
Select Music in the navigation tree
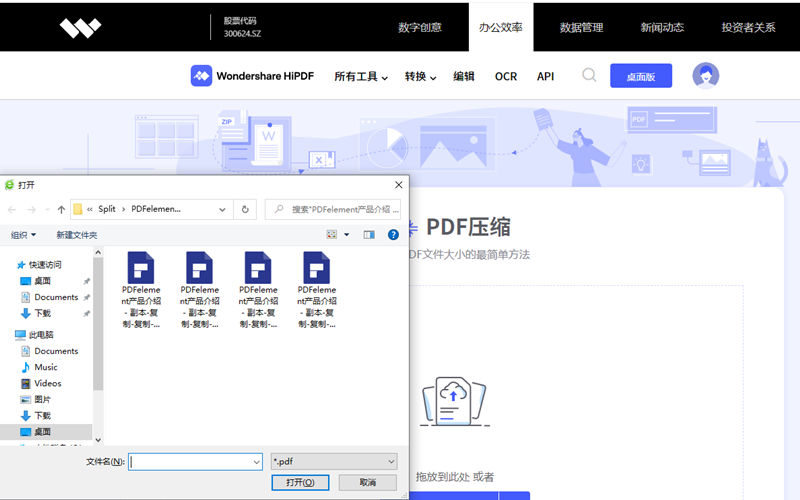(x=45, y=367)
